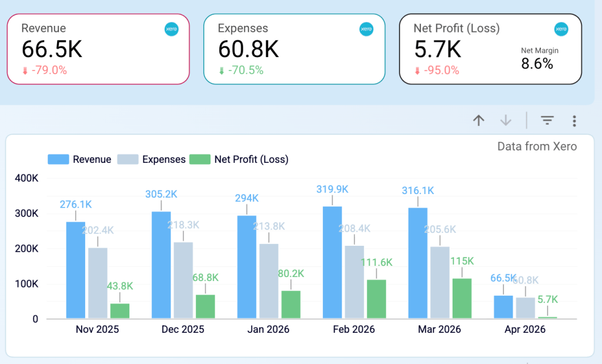Select the move-up arrow above the chart widget

pos(479,120)
